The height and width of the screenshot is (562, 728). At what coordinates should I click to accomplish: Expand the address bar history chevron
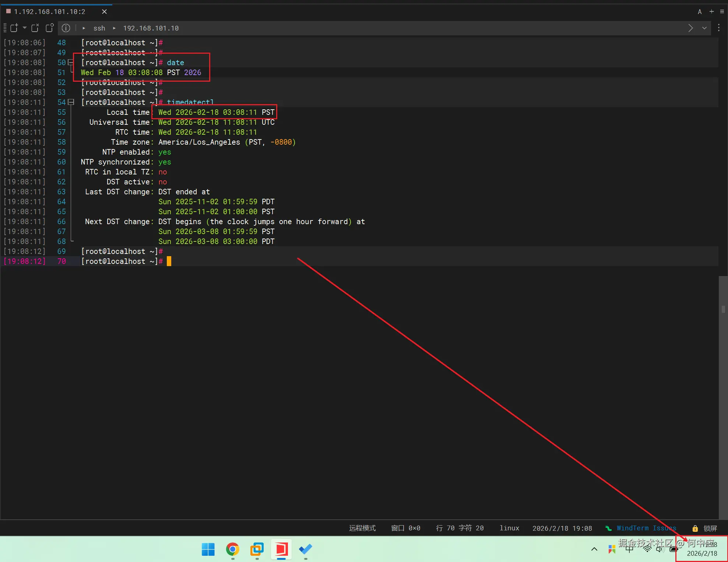pos(704,28)
